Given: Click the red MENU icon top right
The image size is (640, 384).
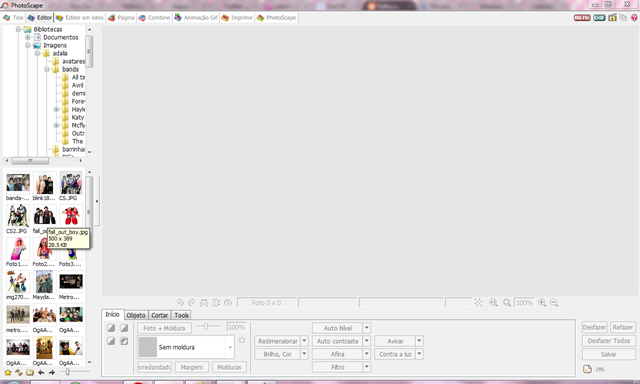Looking at the screenshot, I should 582,18.
